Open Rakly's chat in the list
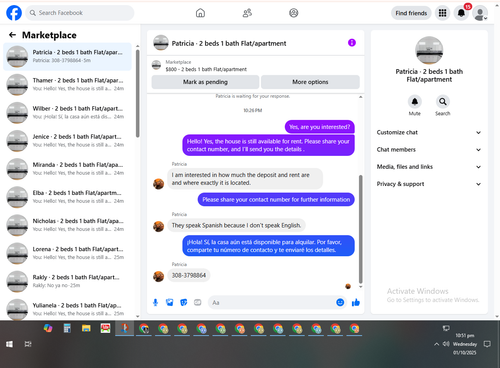Viewport: 500px width, 368px height. point(67,281)
